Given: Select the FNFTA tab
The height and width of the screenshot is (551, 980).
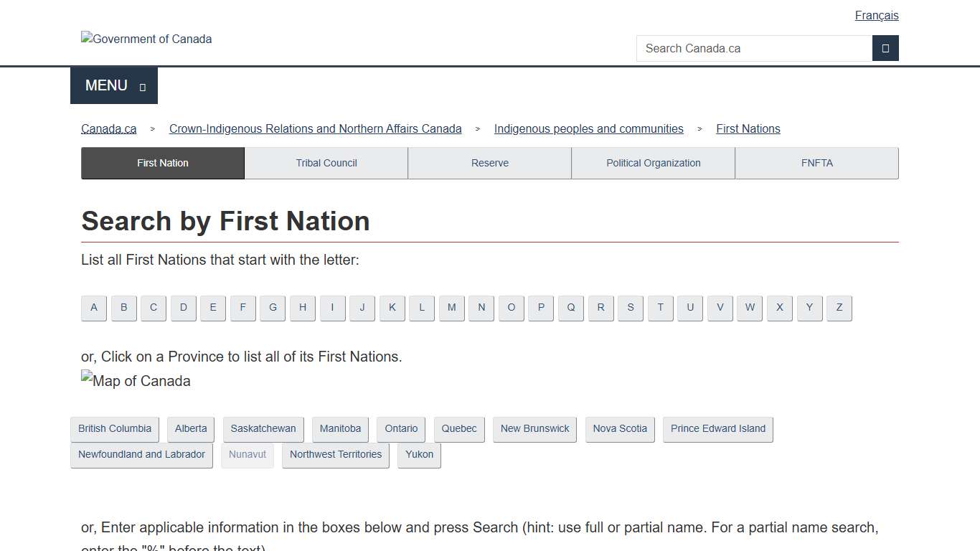Looking at the screenshot, I should coord(816,163).
